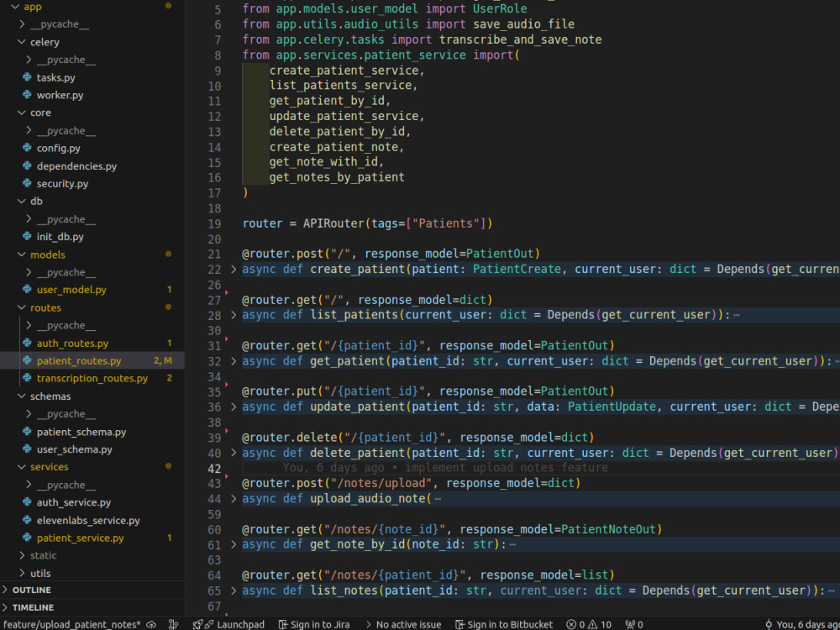Screen dimensions: 840x630
Task: Unfold the create_patient function
Action: click(x=234, y=269)
